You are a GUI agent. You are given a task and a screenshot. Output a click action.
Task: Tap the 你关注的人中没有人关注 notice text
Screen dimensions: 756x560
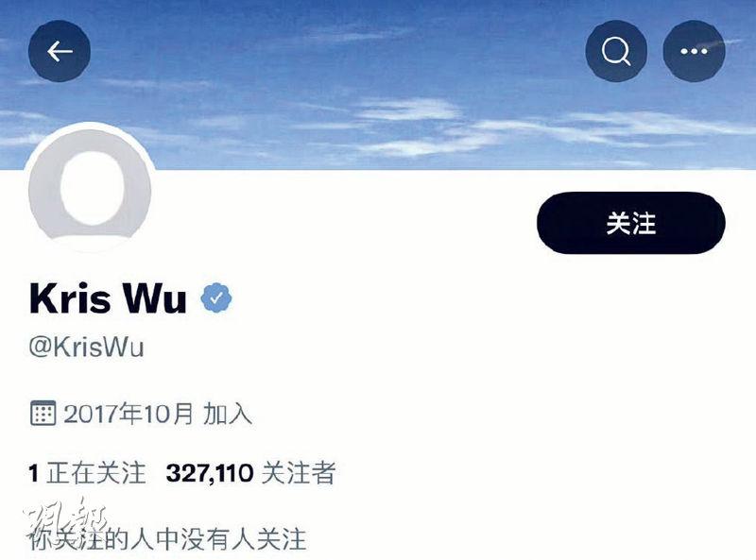coord(167,539)
